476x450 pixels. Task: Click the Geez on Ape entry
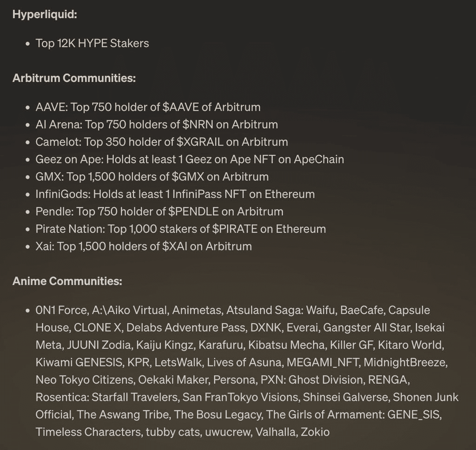190,159
